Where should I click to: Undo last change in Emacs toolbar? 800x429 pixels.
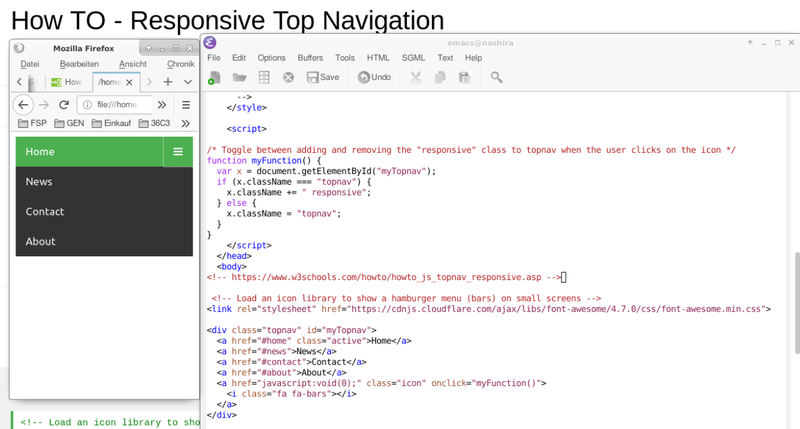pyautogui.click(x=374, y=77)
